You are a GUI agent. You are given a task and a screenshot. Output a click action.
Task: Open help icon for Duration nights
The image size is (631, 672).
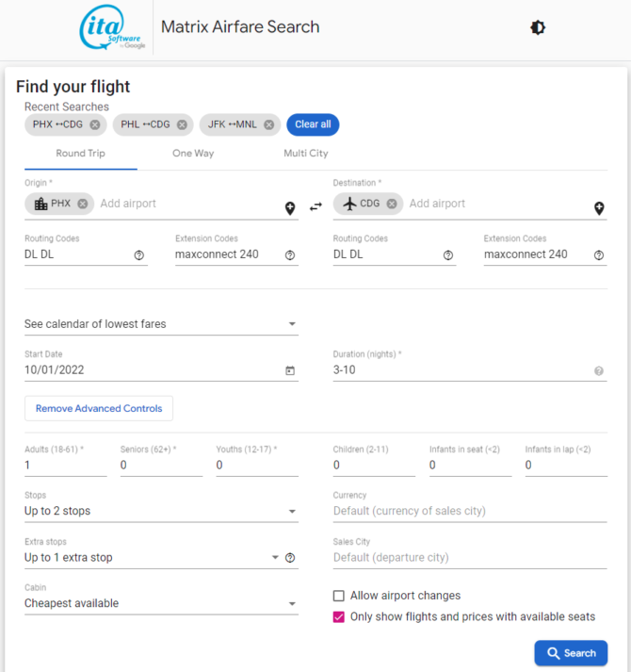[599, 371]
